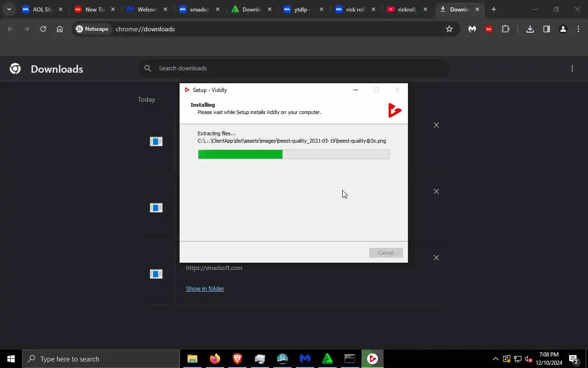Remove the smadsoft.com download from list
Viewport: 588px width, 368px height.
coord(436,258)
